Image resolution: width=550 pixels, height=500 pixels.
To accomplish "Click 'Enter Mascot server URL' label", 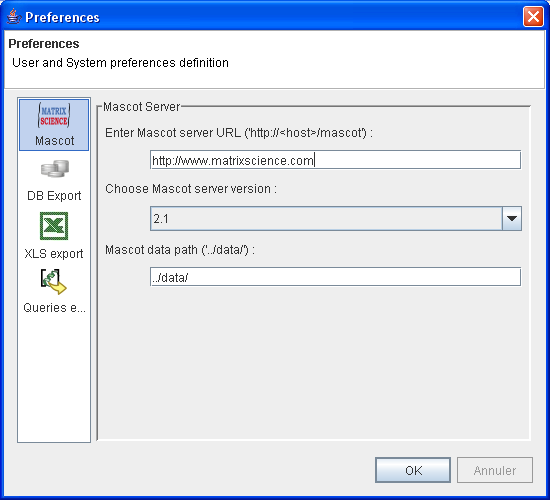I will [239, 133].
